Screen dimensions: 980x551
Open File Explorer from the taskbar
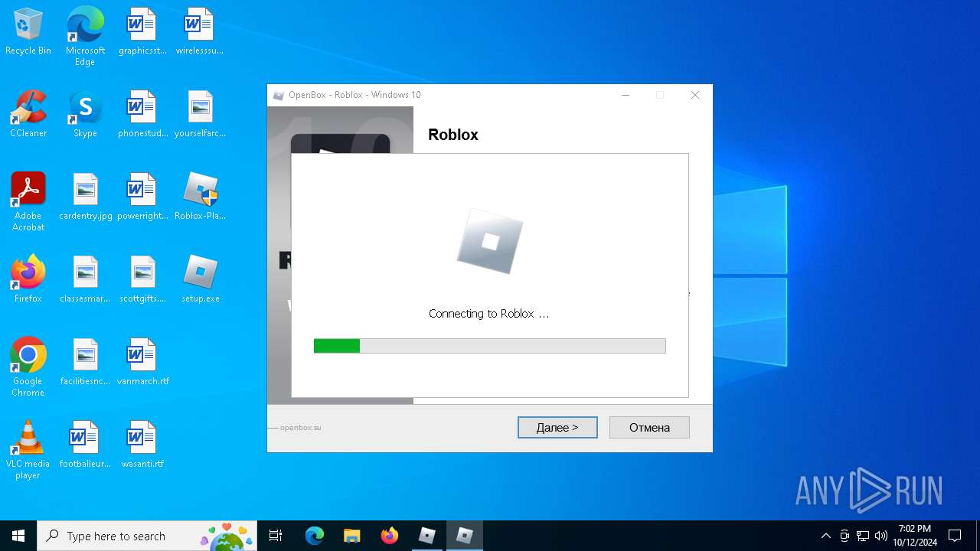352,536
